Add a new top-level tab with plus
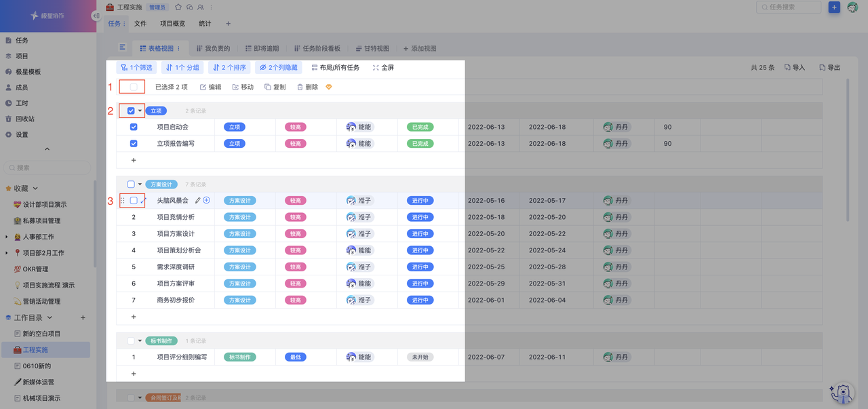 [x=228, y=24]
